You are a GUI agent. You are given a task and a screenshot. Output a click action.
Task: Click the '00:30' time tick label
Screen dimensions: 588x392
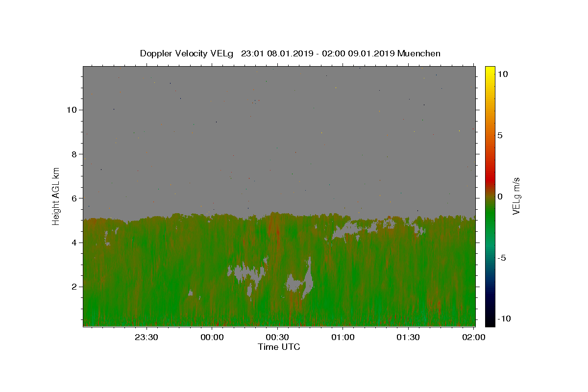click(x=277, y=338)
